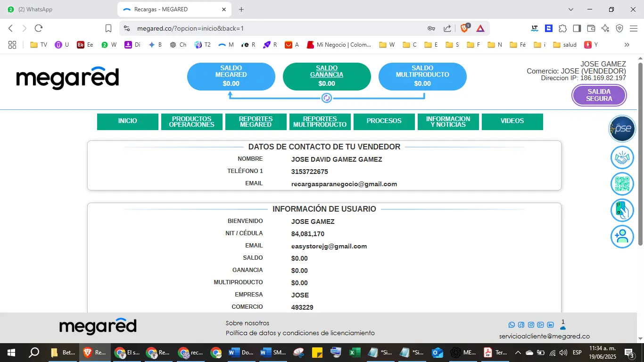Viewport: 644px width, 362px height.
Task: Click the phone number 3153722675
Action: pyautogui.click(x=310, y=172)
